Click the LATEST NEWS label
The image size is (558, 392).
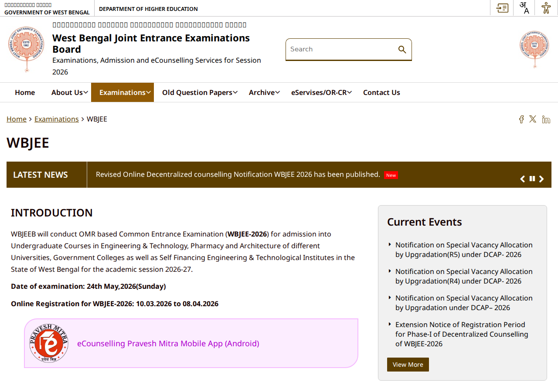[41, 175]
